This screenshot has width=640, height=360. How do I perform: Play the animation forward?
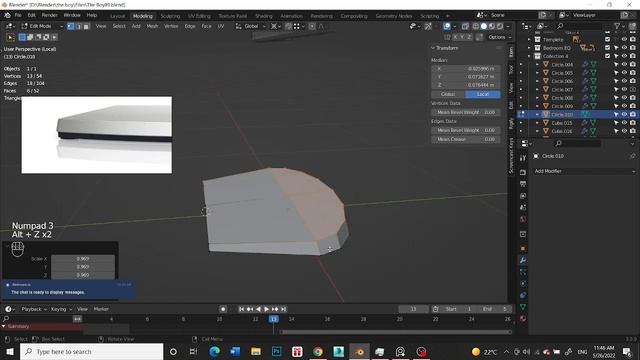point(267,309)
